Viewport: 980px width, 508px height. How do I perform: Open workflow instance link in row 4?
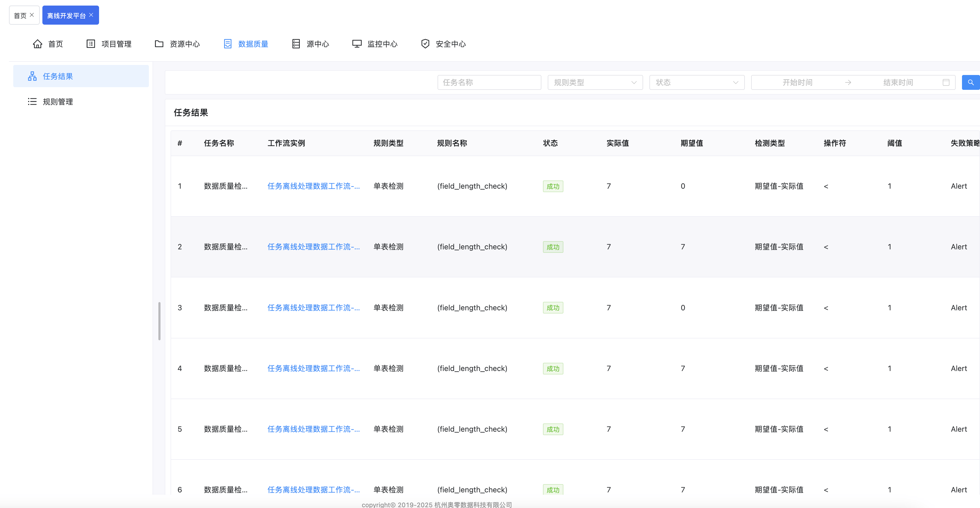pyautogui.click(x=313, y=368)
